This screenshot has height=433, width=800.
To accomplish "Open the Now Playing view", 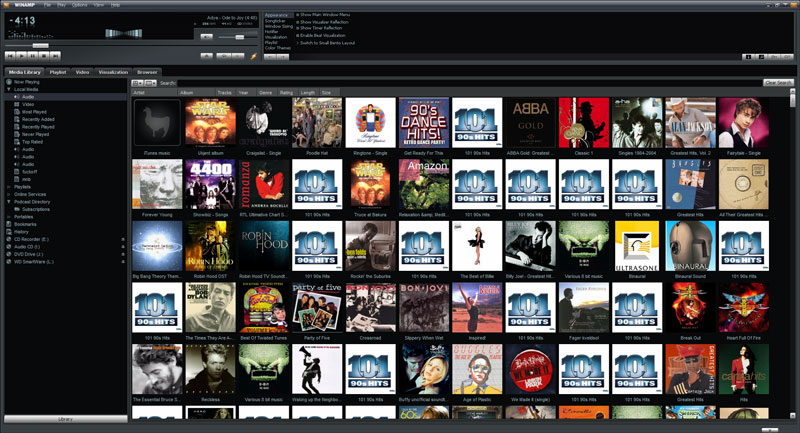I will [27, 82].
